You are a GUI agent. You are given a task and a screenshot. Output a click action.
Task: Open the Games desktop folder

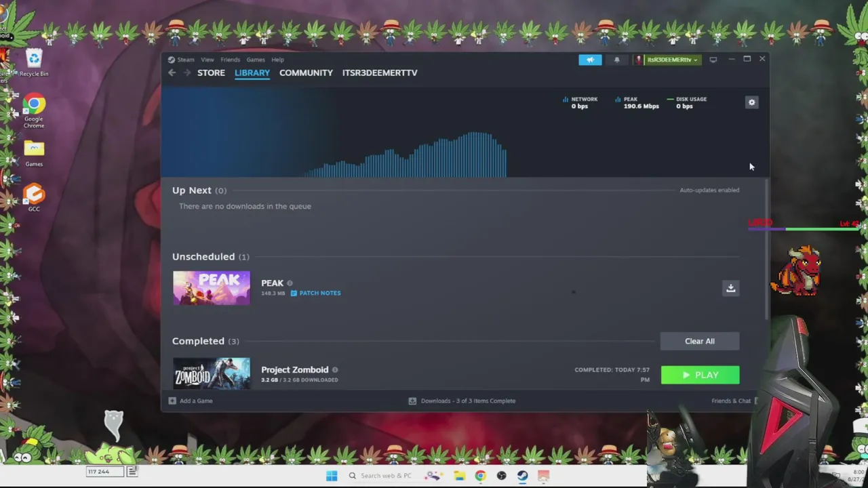click(34, 154)
